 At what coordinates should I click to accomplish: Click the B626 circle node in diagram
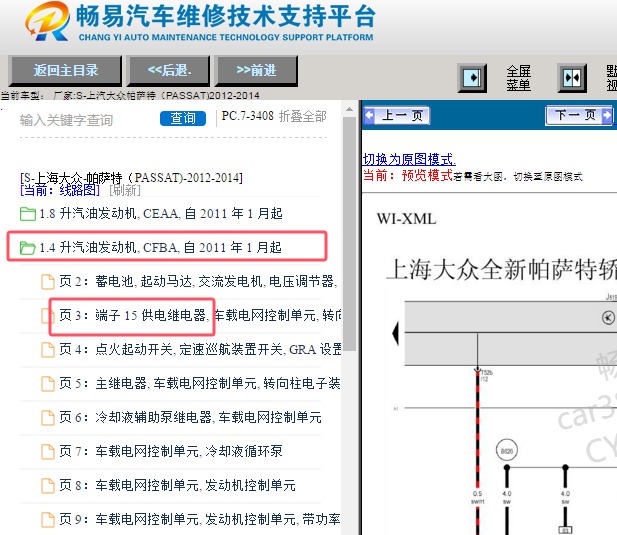(x=507, y=451)
